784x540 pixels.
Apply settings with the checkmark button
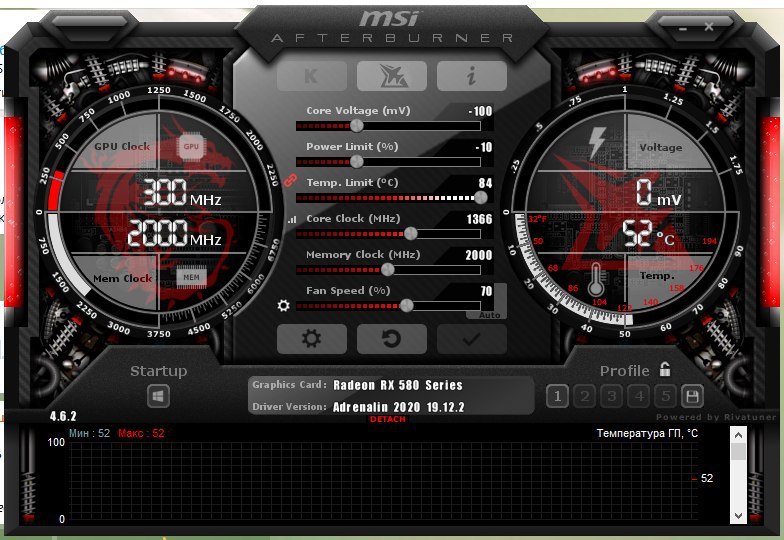click(x=472, y=338)
